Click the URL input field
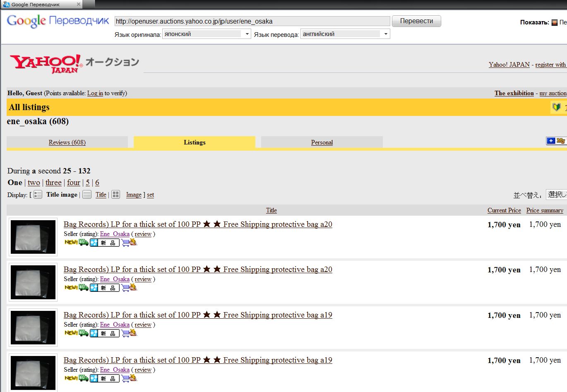This screenshot has width=567, height=392. coord(252,21)
